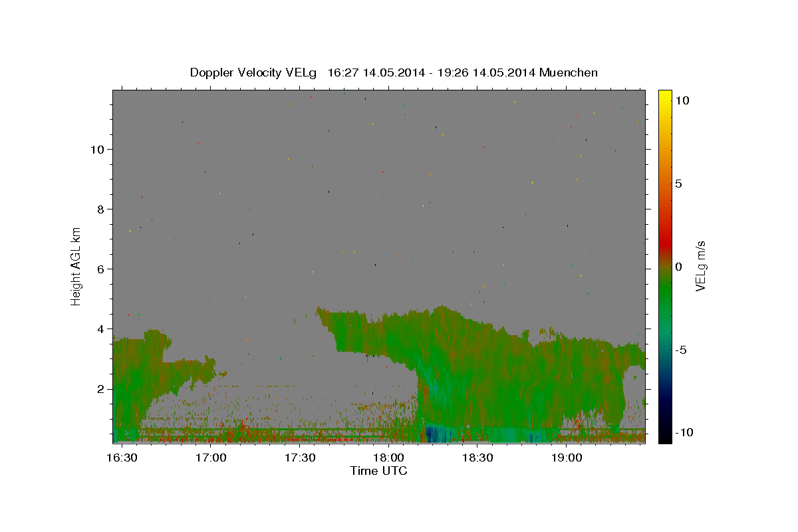Image resolution: width=798 pixels, height=532 pixels.
Task: Click the 17:00 time tick label
Action: click(x=211, y=458)
